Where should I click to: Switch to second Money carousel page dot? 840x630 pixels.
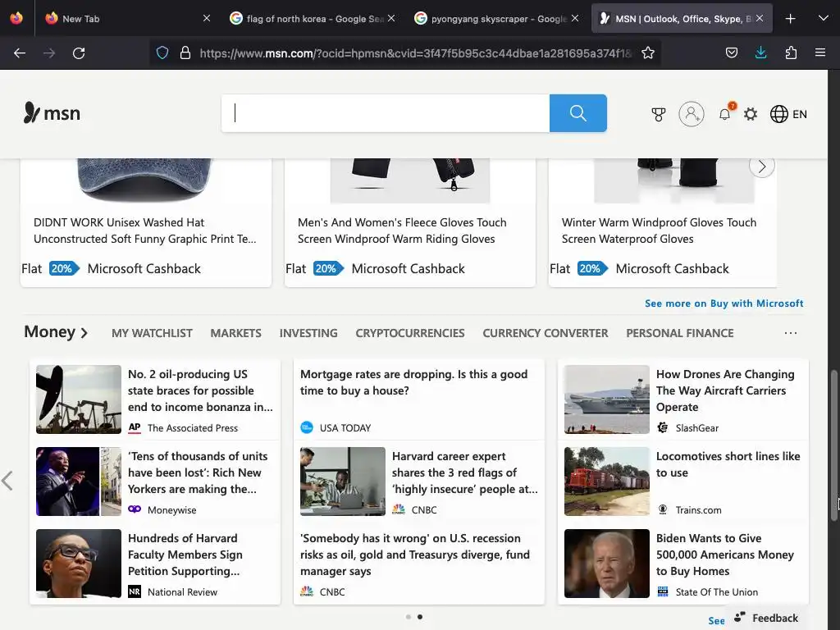tap(420, 617)
